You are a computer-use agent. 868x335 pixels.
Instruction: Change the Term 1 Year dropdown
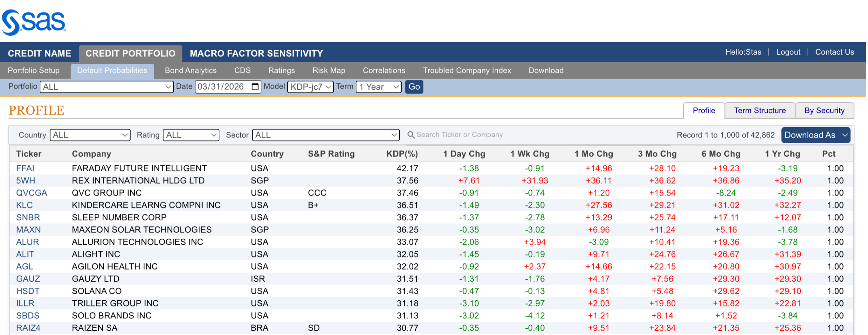click(x=378, y=87)
